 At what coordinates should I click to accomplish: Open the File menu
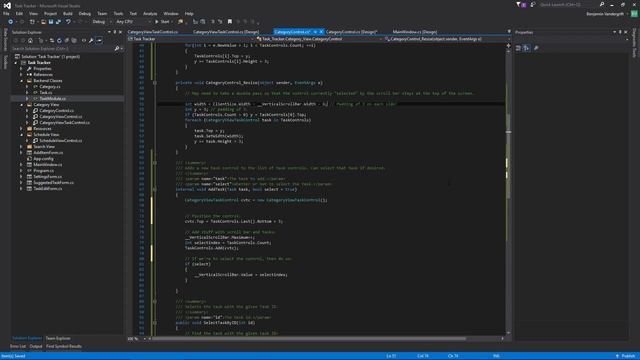pyautogui.click(x=6, y=13)
